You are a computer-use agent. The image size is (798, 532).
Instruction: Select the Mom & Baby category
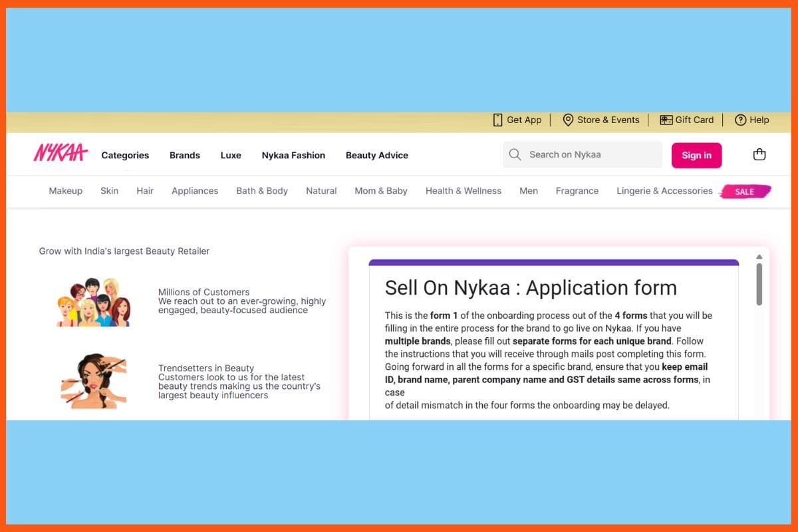381,191
